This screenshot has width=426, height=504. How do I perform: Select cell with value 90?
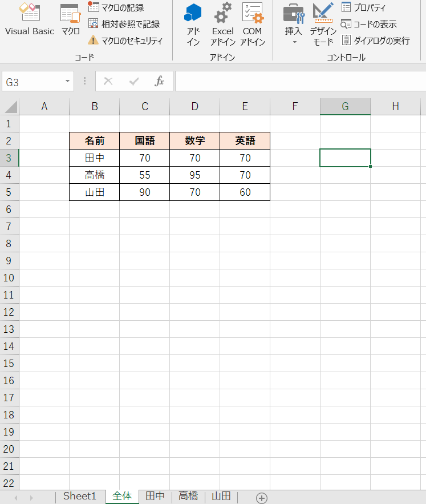click(x=145, y=192)
